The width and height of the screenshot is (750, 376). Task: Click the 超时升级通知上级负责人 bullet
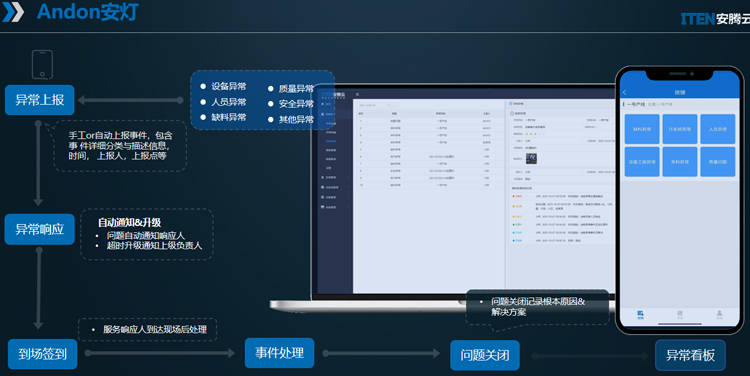154,245
